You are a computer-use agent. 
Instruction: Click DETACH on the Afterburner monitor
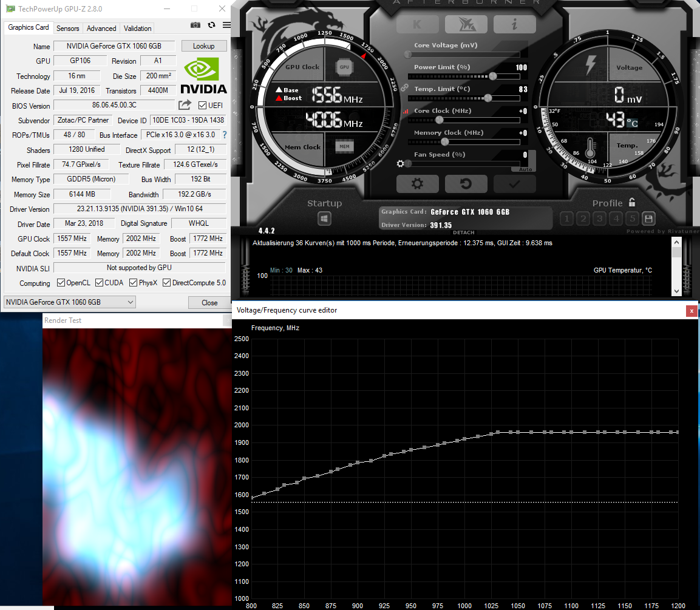pos(463,232)
